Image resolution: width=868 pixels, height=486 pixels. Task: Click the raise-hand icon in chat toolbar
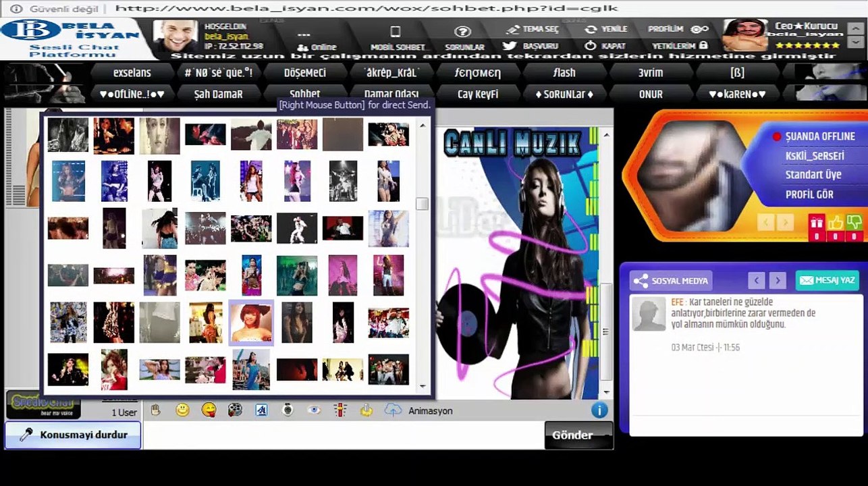click(x=156, y=410)
